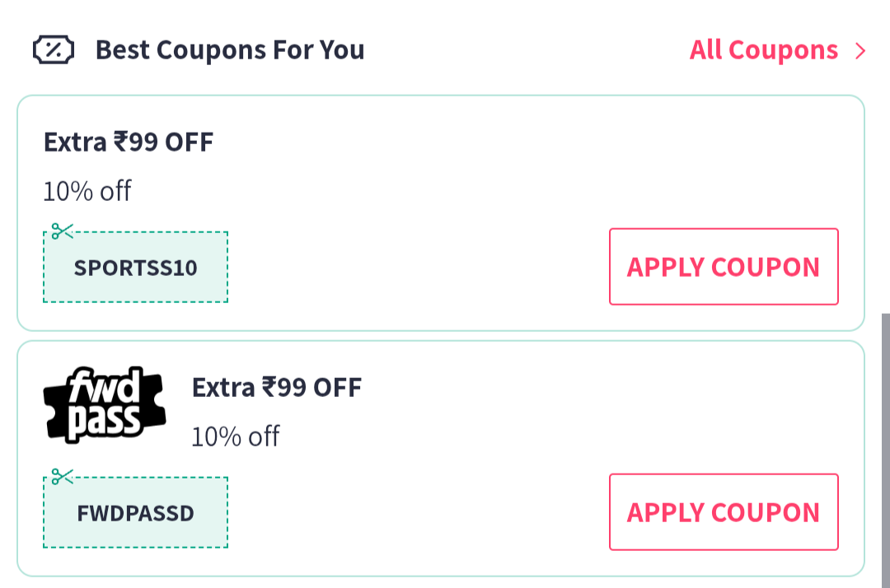Copy coupon code SPORTSS10 by clicking it
890x588 pixels.
(x=135, y=266)
